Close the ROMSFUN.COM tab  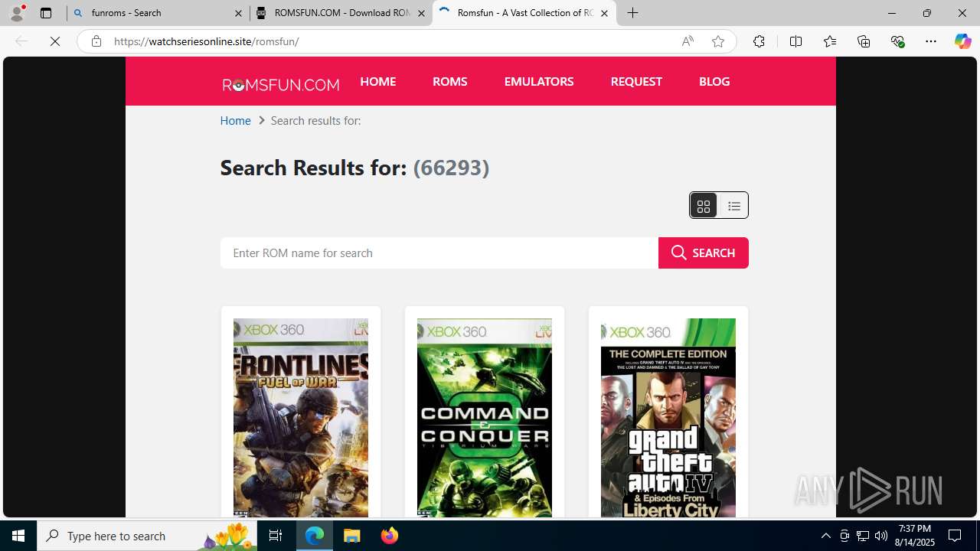tap(421, 13)
